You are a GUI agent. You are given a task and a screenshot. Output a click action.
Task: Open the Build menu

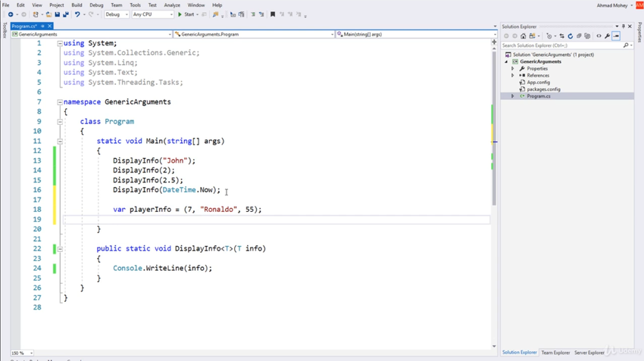pos(77,5)
